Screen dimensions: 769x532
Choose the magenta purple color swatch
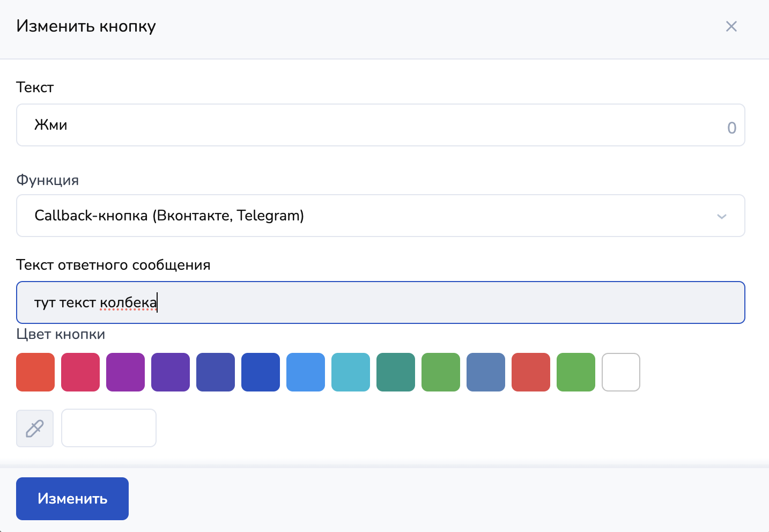tap(125, 372)
